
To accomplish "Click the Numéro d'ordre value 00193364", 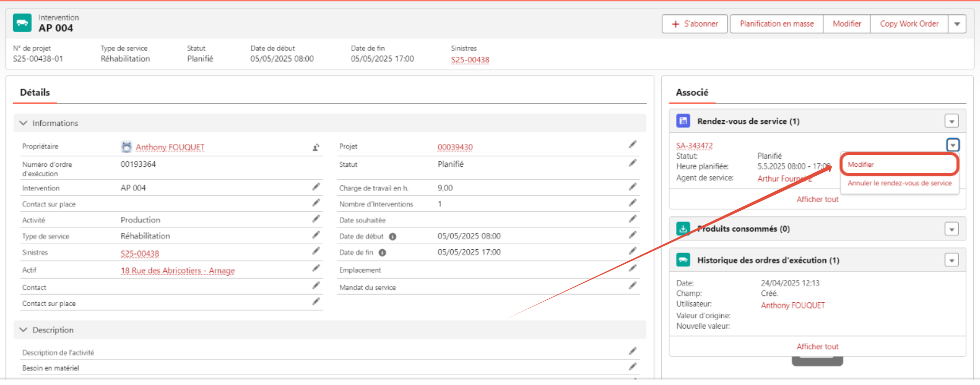I will point(138,164).
